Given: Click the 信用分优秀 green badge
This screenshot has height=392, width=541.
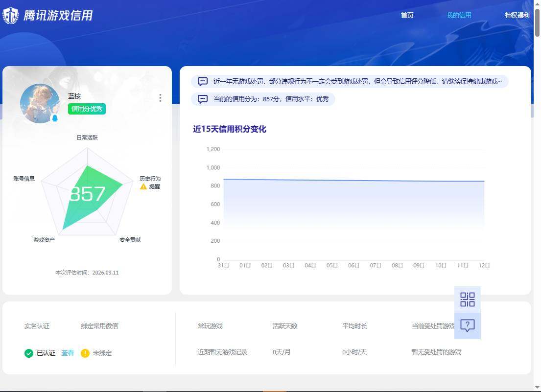Looking at the screenshot, I should pyautogui.click(x=87, y=109).
